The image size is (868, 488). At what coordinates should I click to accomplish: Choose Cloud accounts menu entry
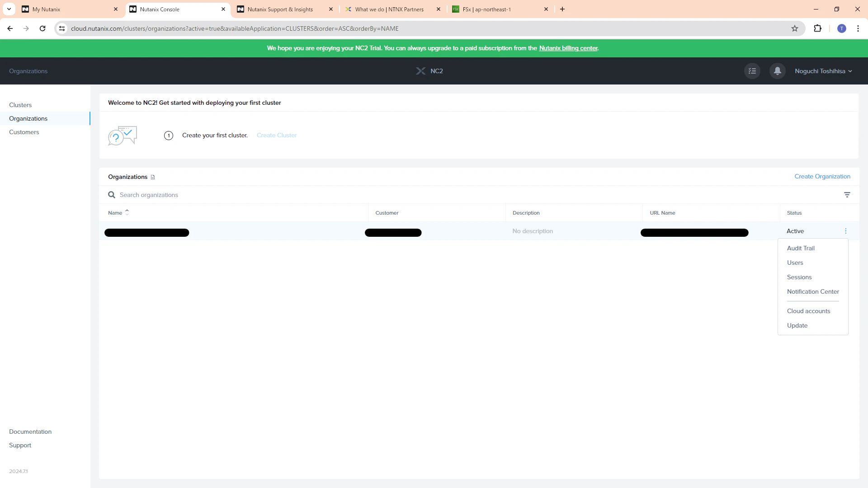coord(808,311)
